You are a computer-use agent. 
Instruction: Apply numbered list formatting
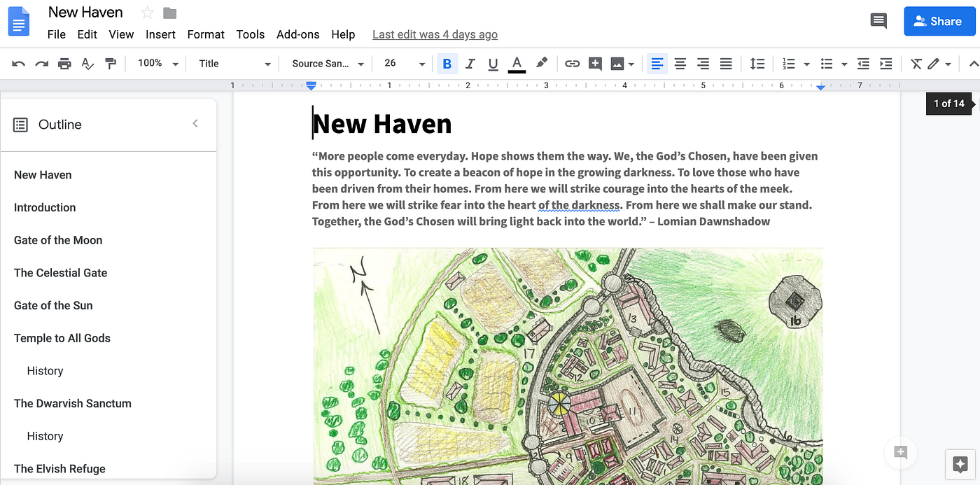click(x=789, y=64)
